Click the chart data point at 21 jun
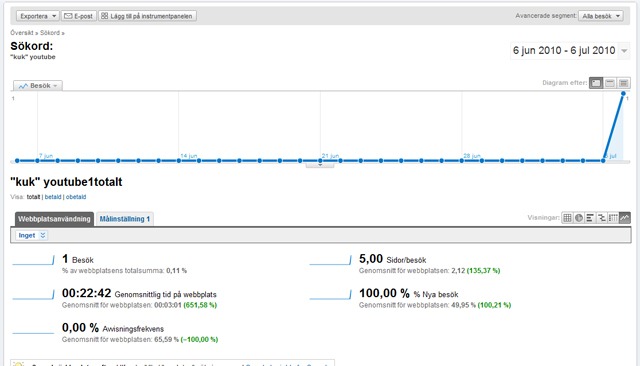The image size is (640, 366). (x=320, y=161)
